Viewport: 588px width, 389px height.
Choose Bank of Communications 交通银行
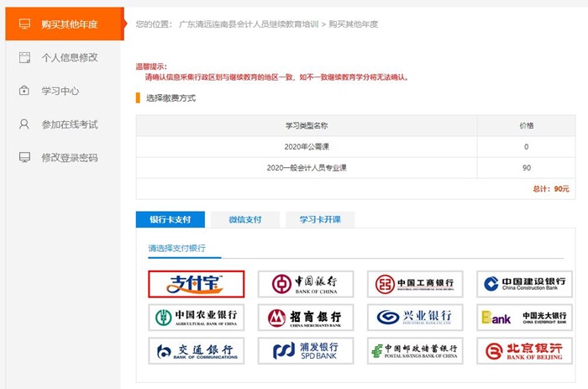(196, 350)
